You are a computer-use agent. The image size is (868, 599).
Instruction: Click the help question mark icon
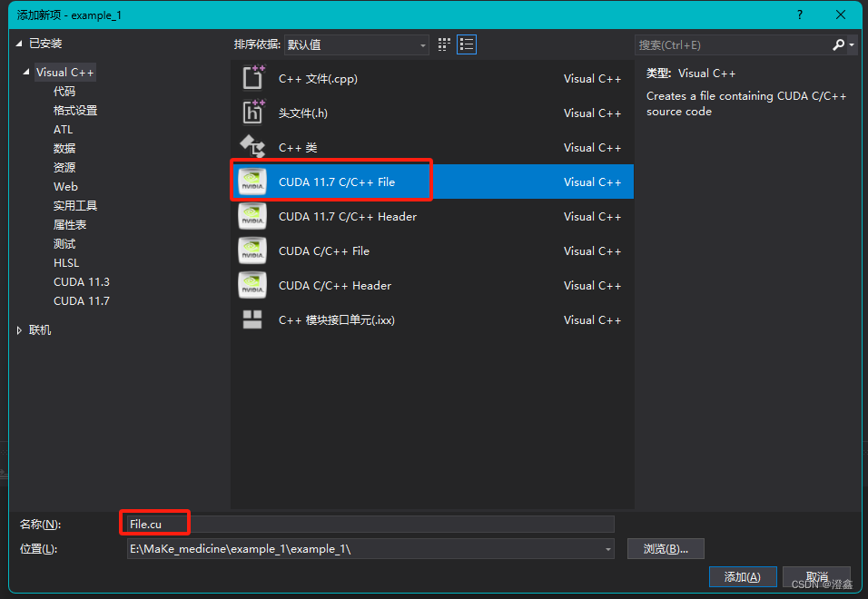click(x=799, y=15)
